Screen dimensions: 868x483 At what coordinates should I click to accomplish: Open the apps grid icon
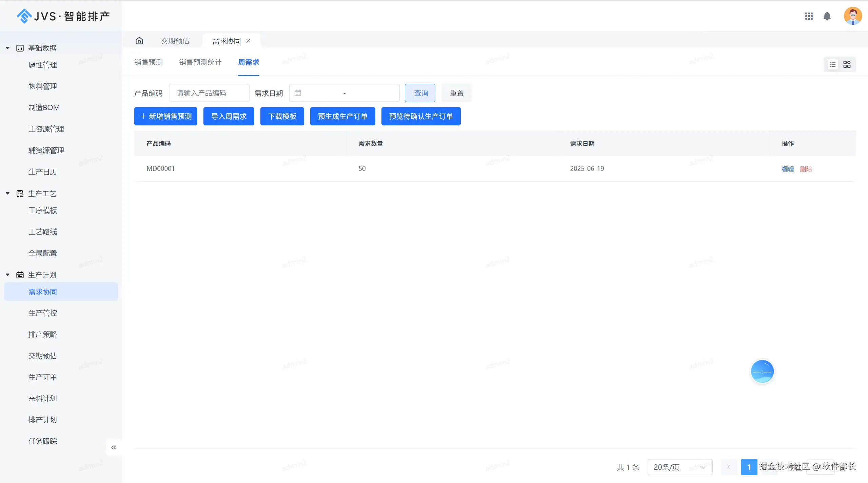809,16
